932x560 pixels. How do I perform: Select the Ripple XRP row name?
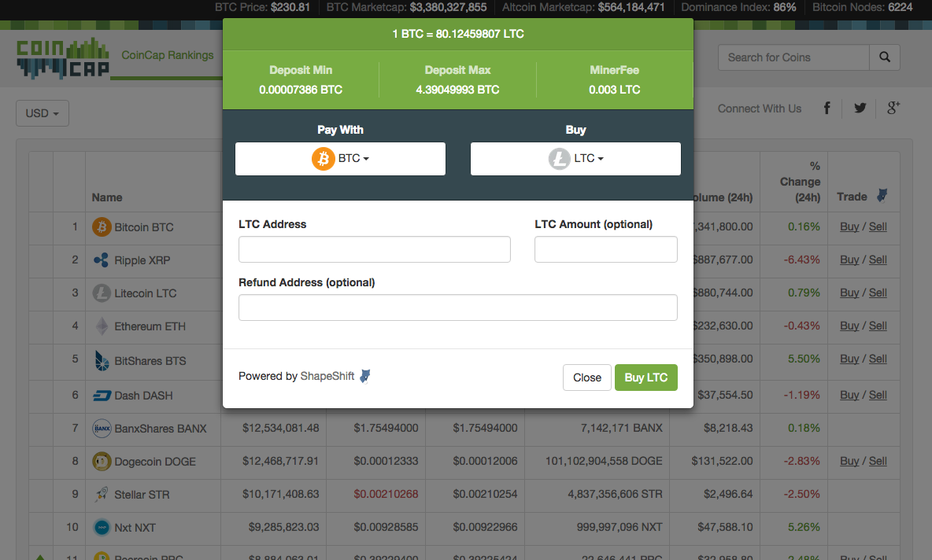click(142, 260)
